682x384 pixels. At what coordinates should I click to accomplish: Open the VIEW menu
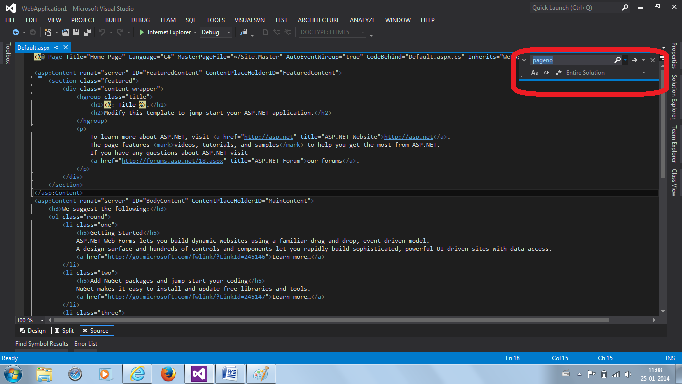[54, 20]
